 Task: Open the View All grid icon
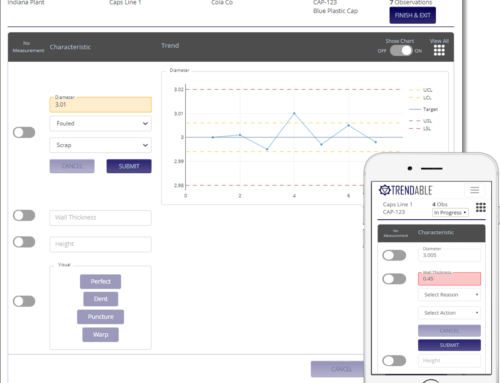click(439, 50)
